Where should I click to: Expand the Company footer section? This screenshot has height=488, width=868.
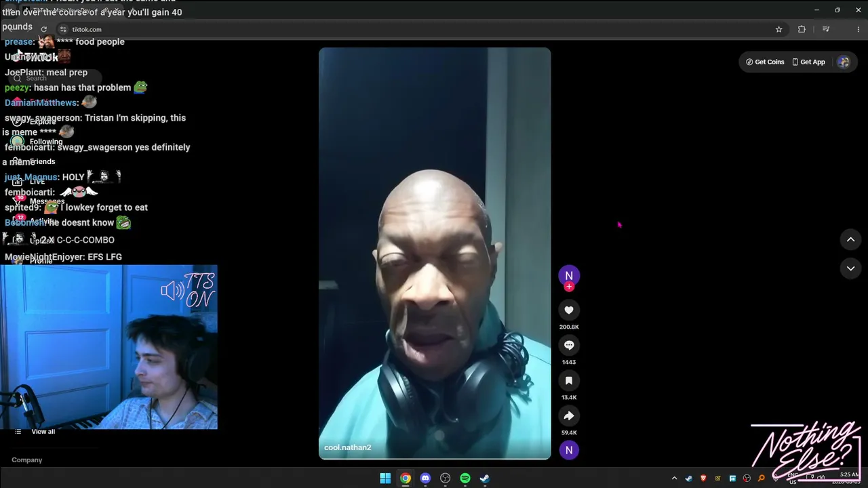point(27,460)
